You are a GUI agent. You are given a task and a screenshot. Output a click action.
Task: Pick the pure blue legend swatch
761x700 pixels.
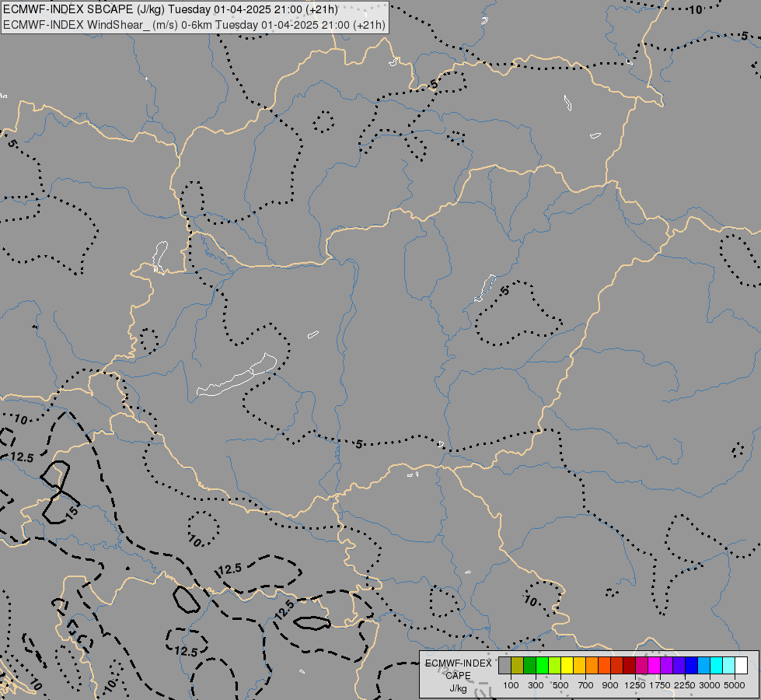pyautogui.click(x=691, y=665)
